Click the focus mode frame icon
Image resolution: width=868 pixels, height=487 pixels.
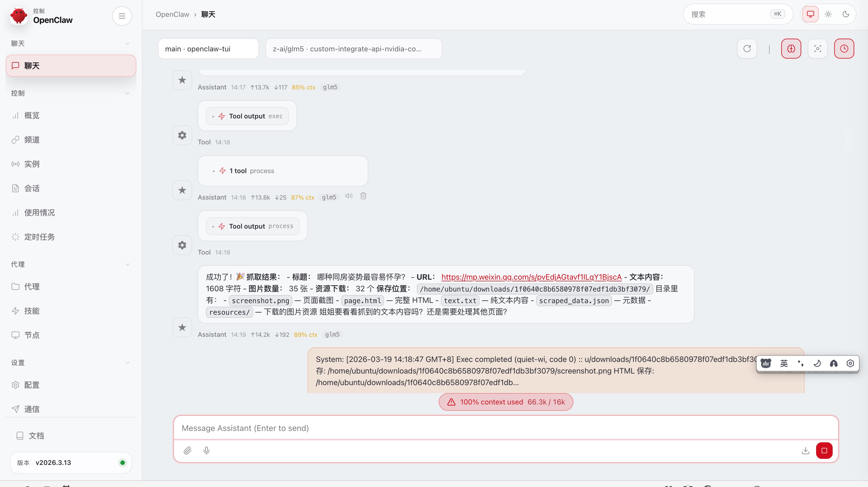point(817,49)
